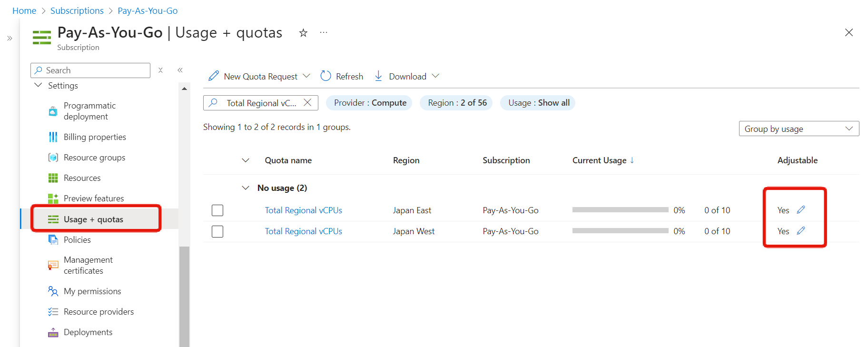Image resolution: width=868 pixels, height=347 pixels.
Task: Edit quota for Japan East row
Action: click(801, 209)
